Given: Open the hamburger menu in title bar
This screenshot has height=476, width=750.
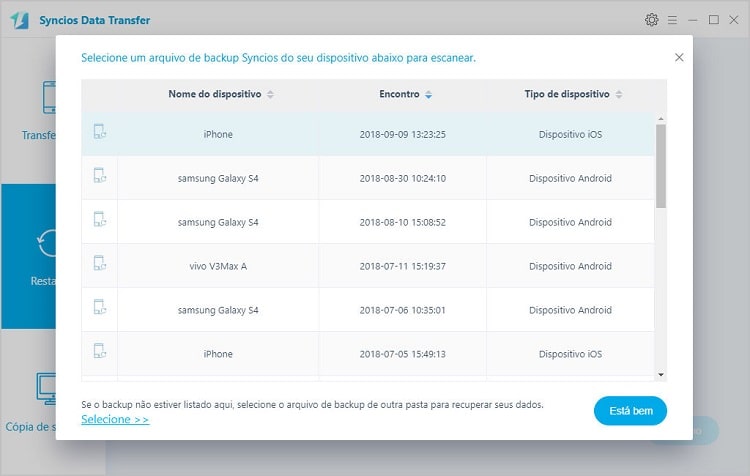Looking at the screenshot, I should click(672, 20).
